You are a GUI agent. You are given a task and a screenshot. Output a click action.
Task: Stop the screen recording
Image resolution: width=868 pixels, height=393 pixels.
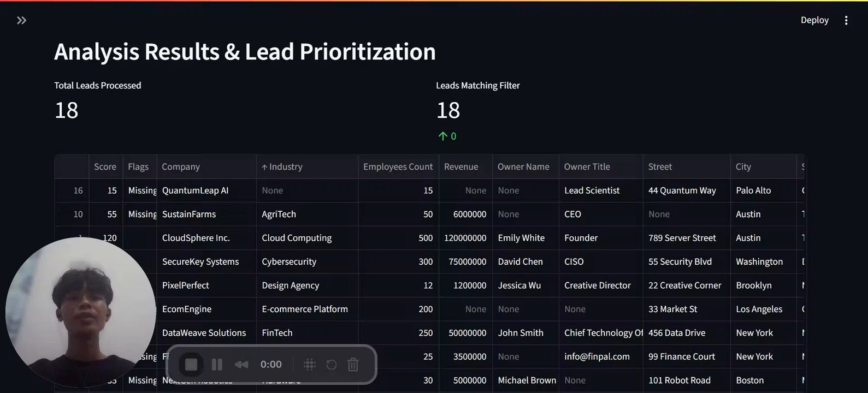[x=191, y=365]
